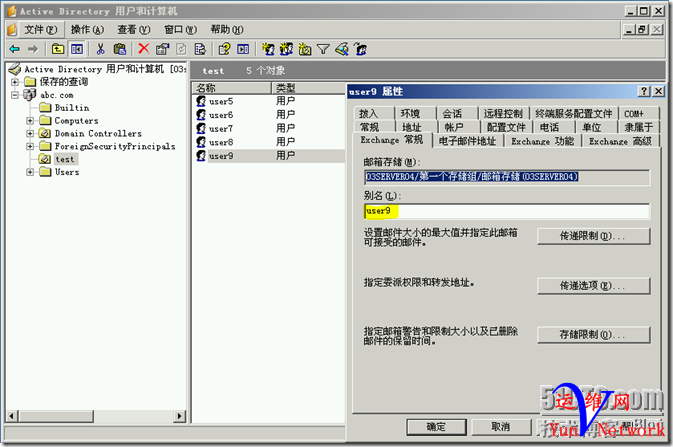Screen dimensions: 673x447
Task: Click the 传递限制(D)... button
Action: (x=593, y=236)
